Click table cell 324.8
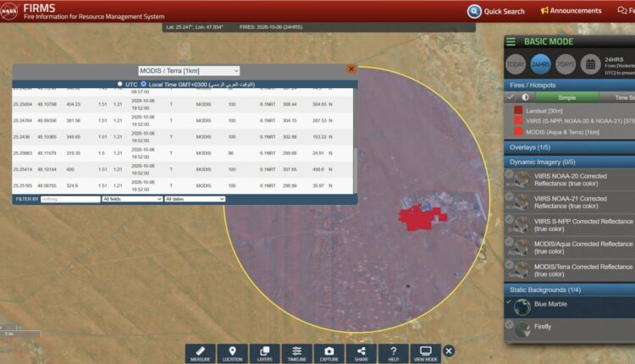Image resolution: width=635 pixels, height=364 pixels. pos(72,185)
